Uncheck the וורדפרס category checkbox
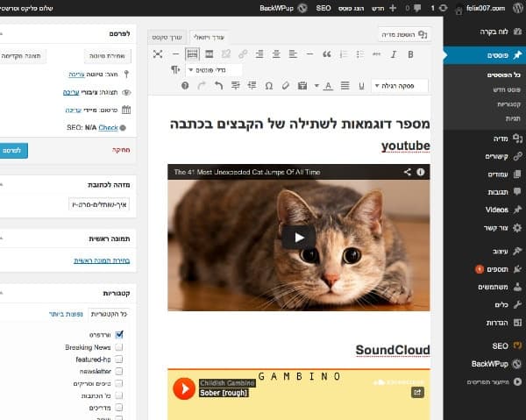 [x=119, y=334]
